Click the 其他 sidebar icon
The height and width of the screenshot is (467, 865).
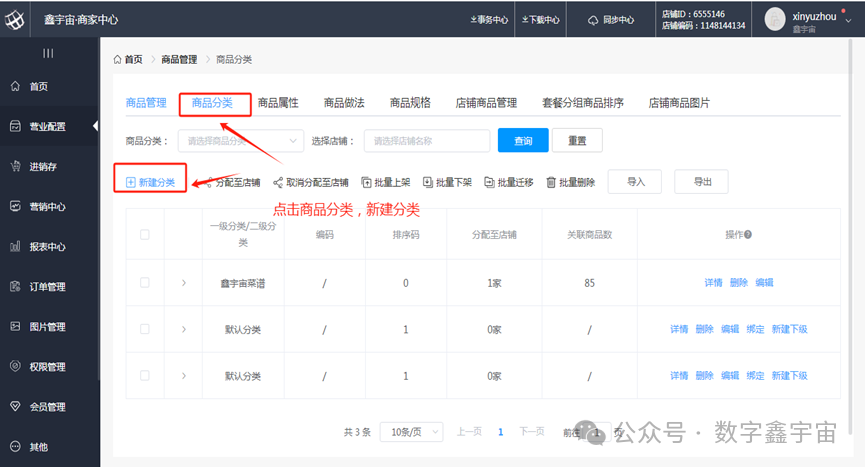(15, 447)
